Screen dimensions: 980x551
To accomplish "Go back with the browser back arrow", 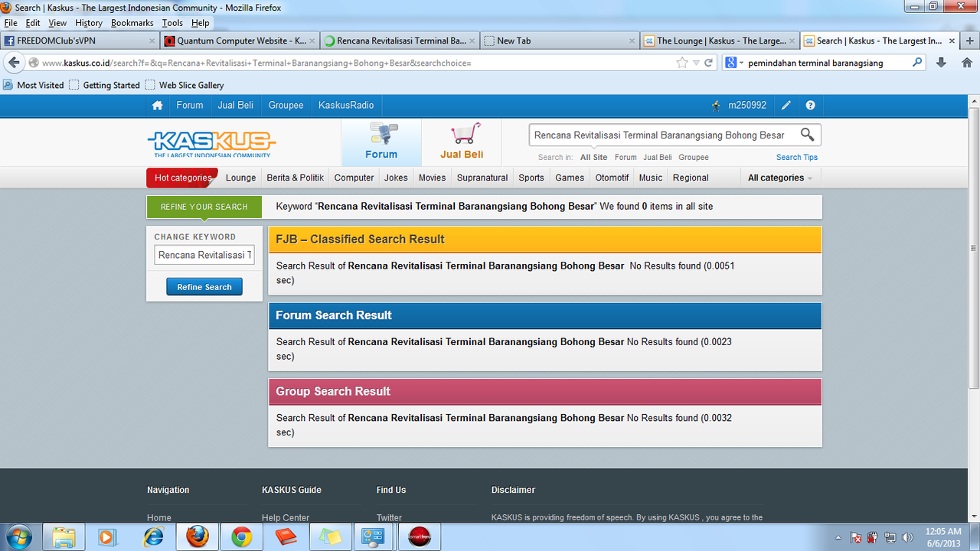I will [x=15, y=63].
